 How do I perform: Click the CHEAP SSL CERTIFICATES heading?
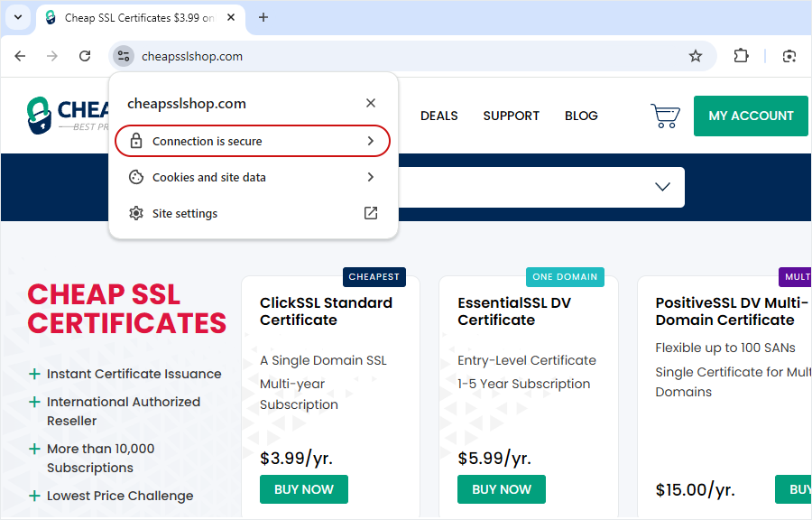tap(127, 309)
